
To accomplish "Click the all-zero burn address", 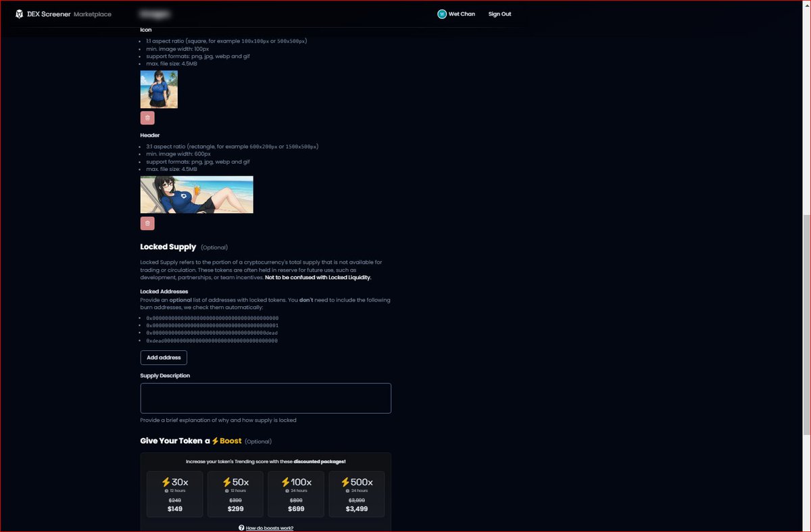I will (x=212, y=318).
